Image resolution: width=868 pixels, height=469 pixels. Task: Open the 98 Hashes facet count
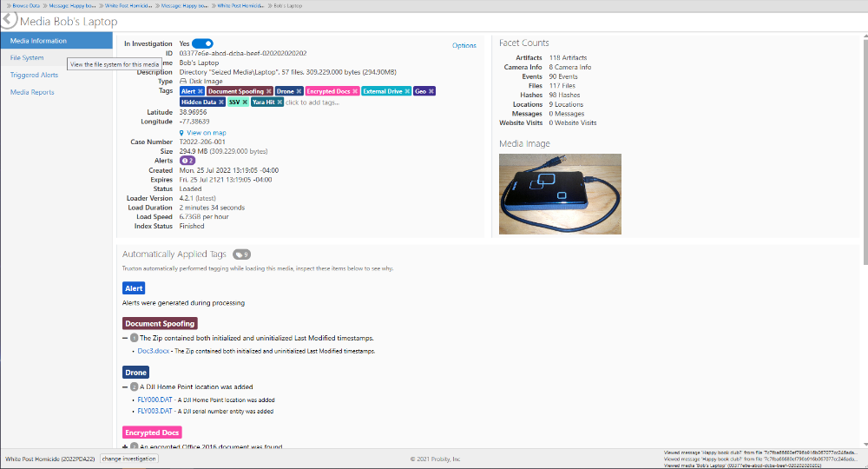click(x=565, y=96)
